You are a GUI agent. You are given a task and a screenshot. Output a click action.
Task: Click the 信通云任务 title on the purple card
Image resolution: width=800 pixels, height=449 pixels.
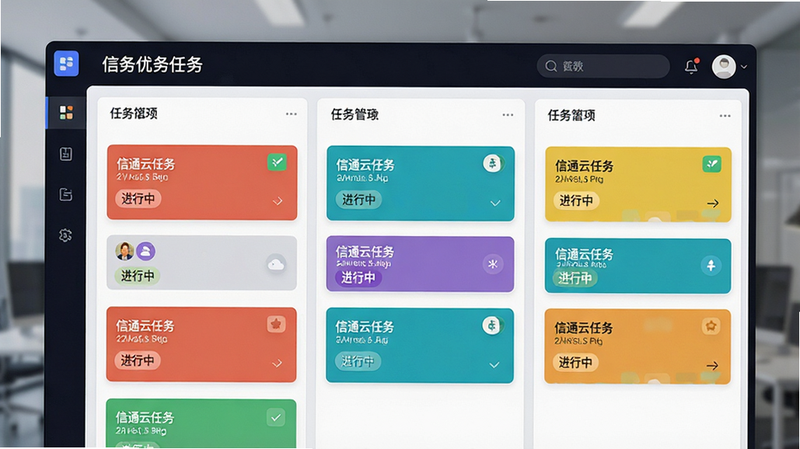pos(365,252)
